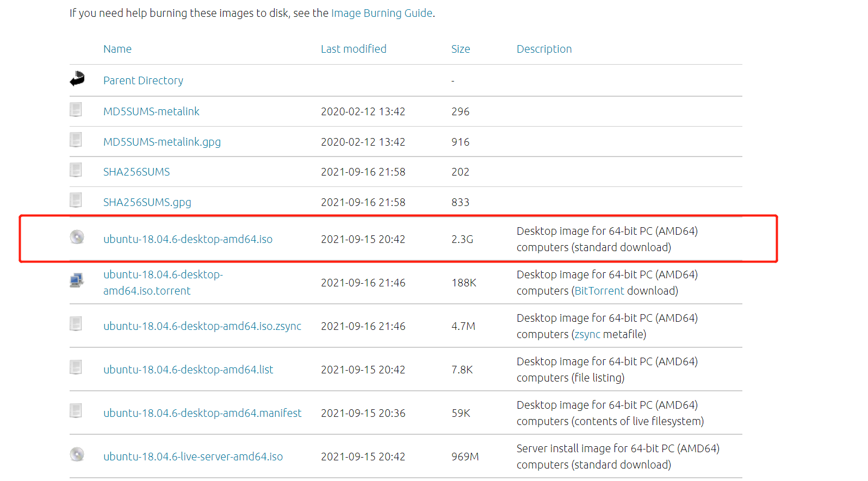This screenshot has height=481, width=868.
Task: Open the BitTorrent description link
Action: point(599,291)
